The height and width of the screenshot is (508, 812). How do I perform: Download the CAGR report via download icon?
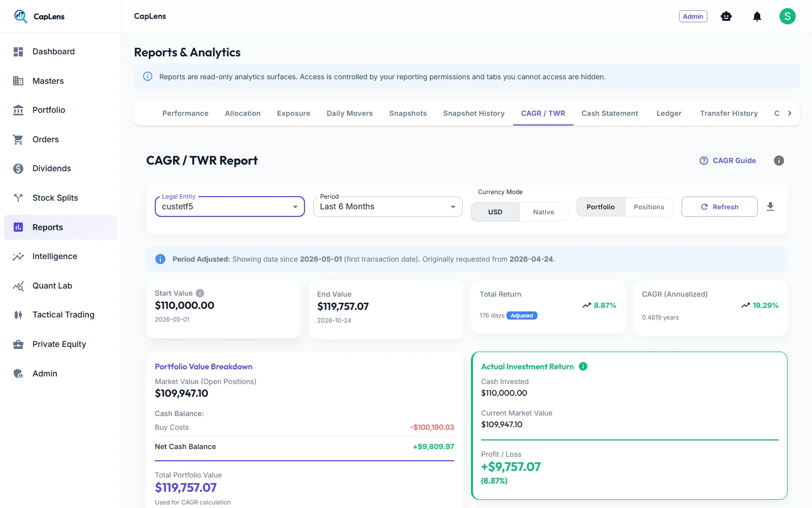[770, 207]
